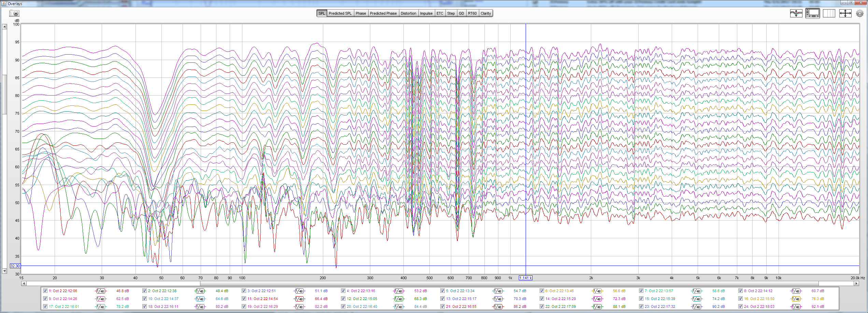Screen dimensions: 868x313
Task: Uncheck trace 24: Oct 2 22:18:03
Action: pyautogui.click(x=740, y=307)
